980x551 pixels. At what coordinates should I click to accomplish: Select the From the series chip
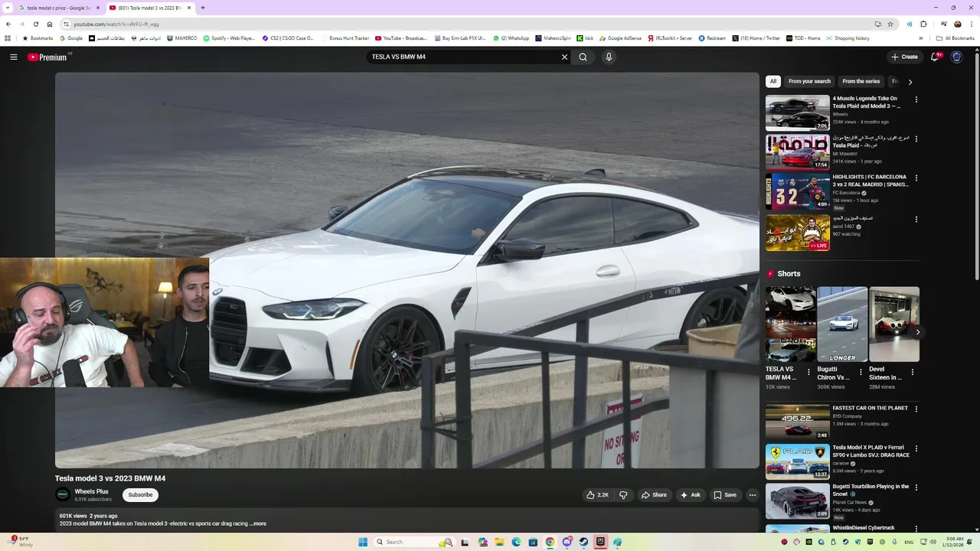point(861,81)
